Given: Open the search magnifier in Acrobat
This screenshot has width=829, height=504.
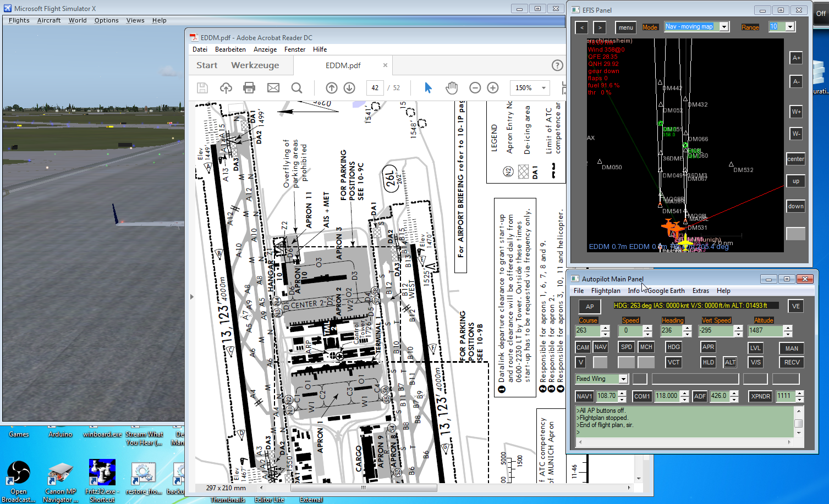Looking at the screenshot, I should [x=297, y=88].
